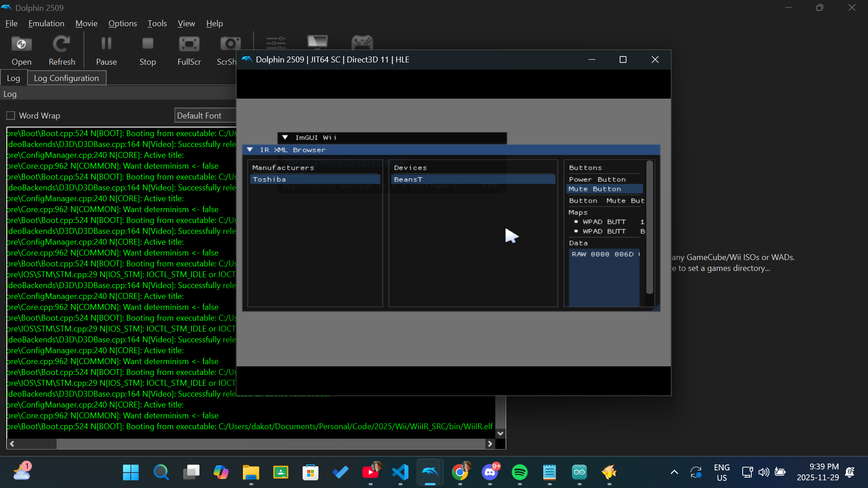
Task: Open Arduino IDE from the taskbar
Action: (579, 473)
